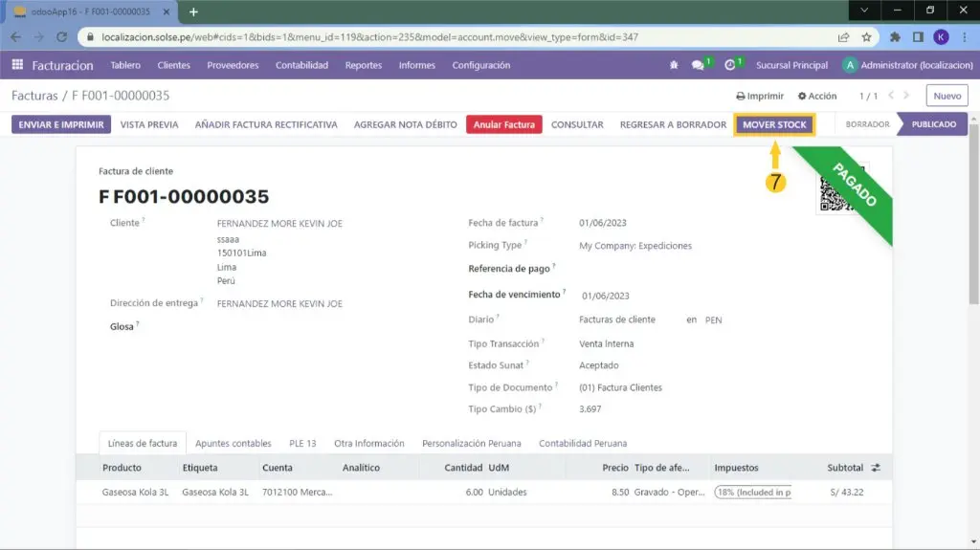Open the Odoo apps grid menu

[x=17, y=65]
